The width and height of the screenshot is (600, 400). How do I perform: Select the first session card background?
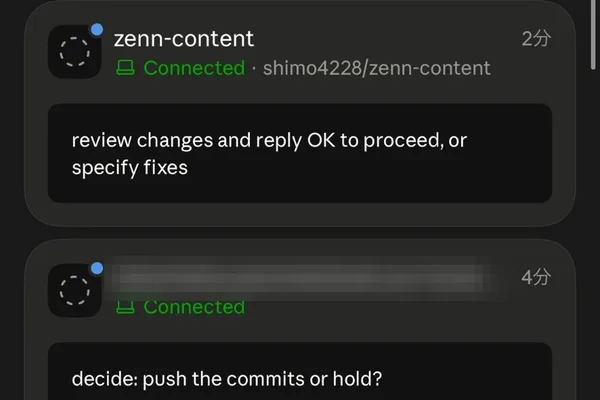pos(300,114)
